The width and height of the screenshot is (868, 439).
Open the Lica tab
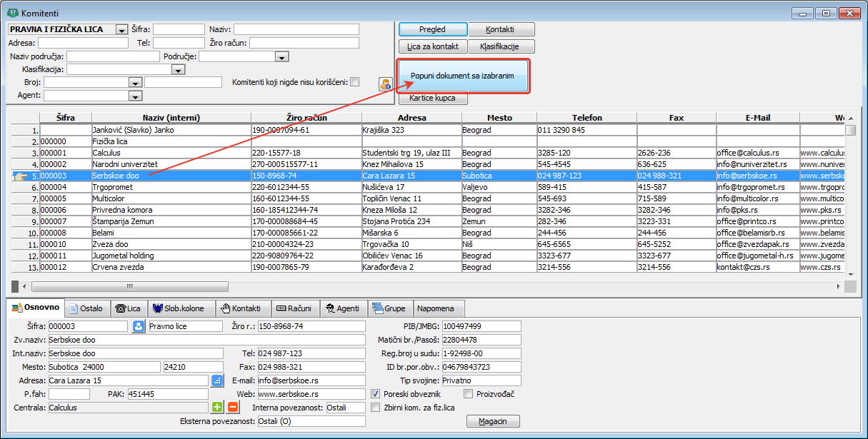click(x=129, y=309)
